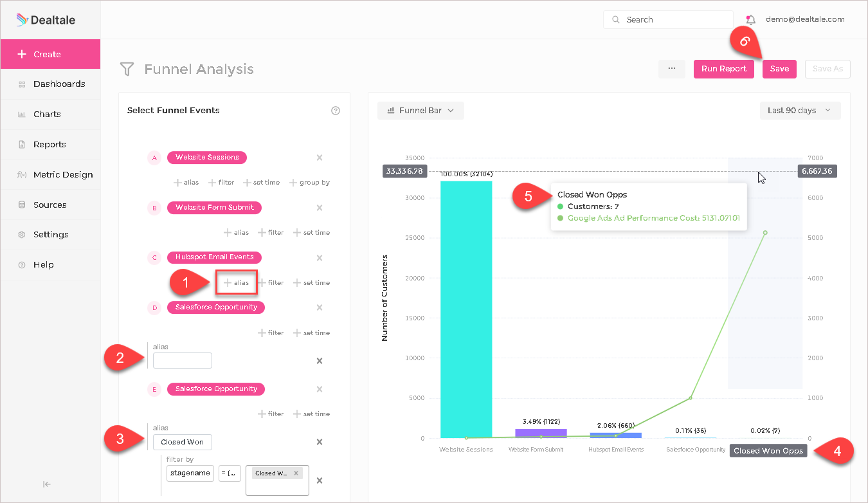Click the Run Report button

click(724, 69)
